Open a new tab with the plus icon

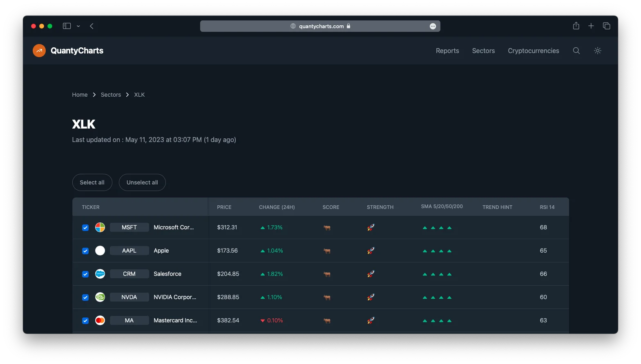tap(591, 26)
